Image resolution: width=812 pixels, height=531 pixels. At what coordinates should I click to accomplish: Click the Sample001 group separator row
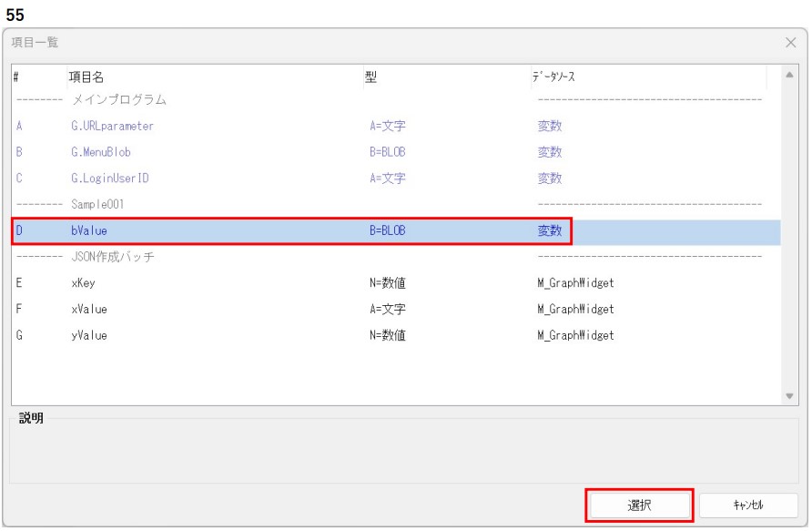(96, 205)
